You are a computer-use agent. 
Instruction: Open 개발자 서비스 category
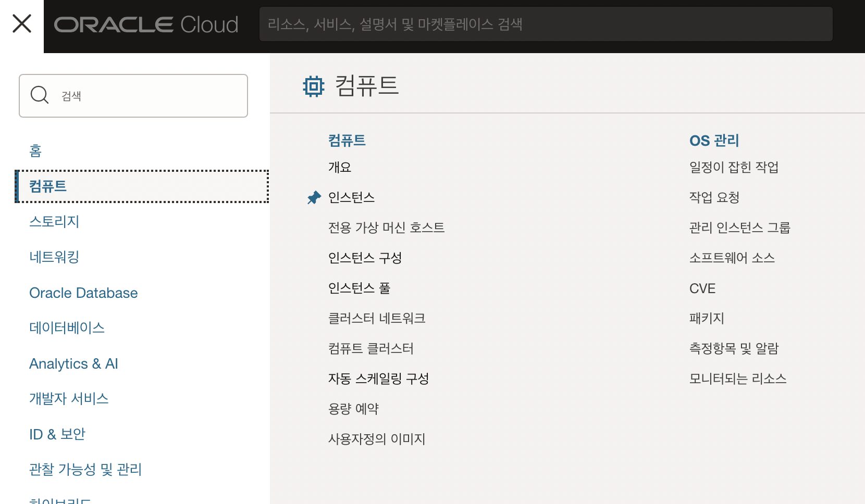(x=69, y=399)
